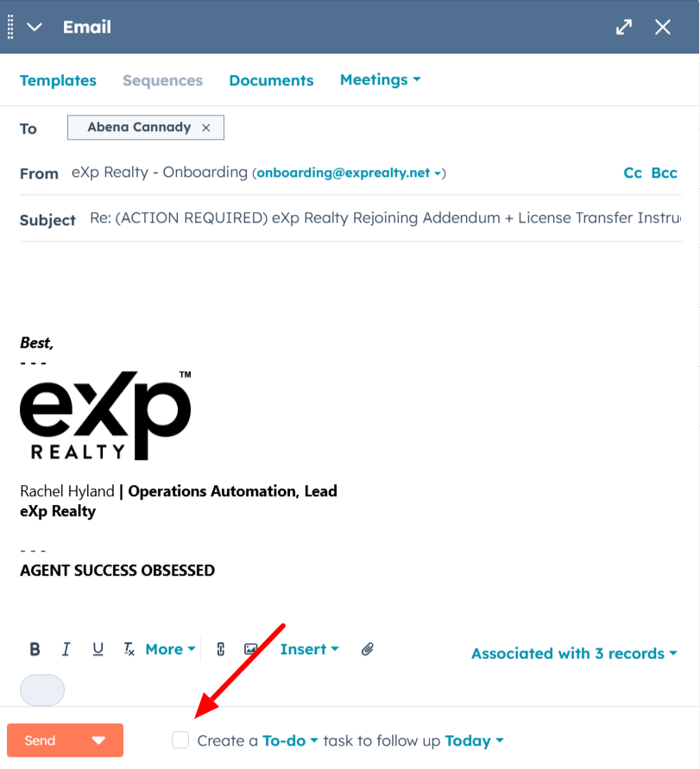Viewport: 700px width, 769px height.
Task: Insert a link using link icon
Action: pyautogui.click(x=221, y=649)
